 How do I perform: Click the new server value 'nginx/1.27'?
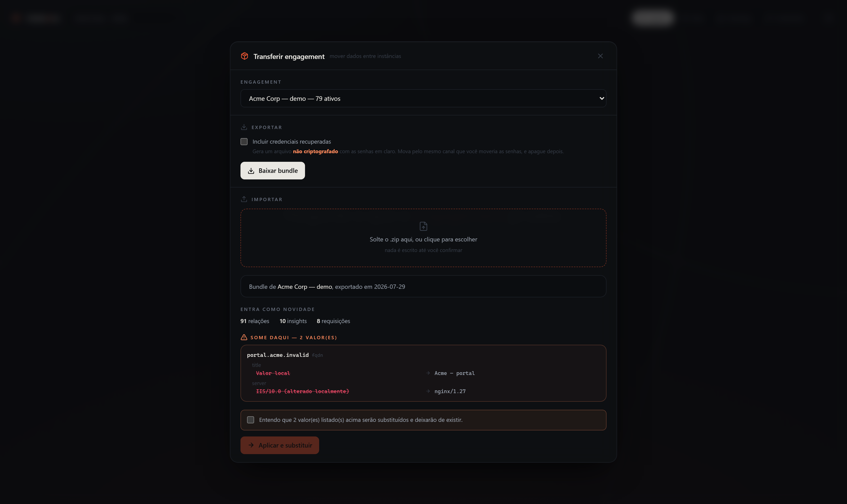pos(450,391)
